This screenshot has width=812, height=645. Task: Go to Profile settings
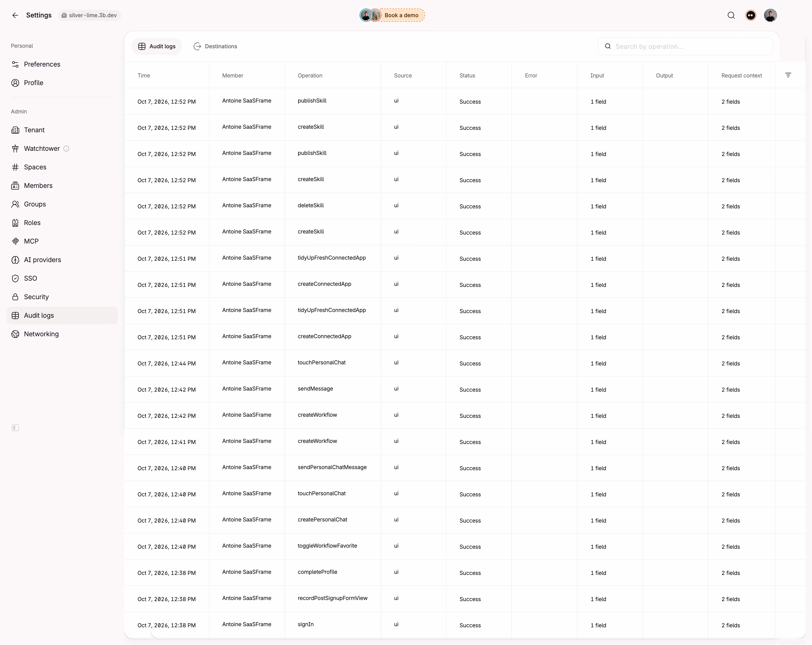pos(62,83)
